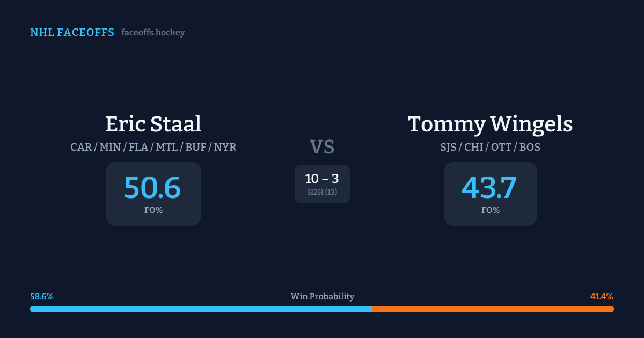Click the 41.4% win probability value
The image size is (644, 338).
(602, 297)
